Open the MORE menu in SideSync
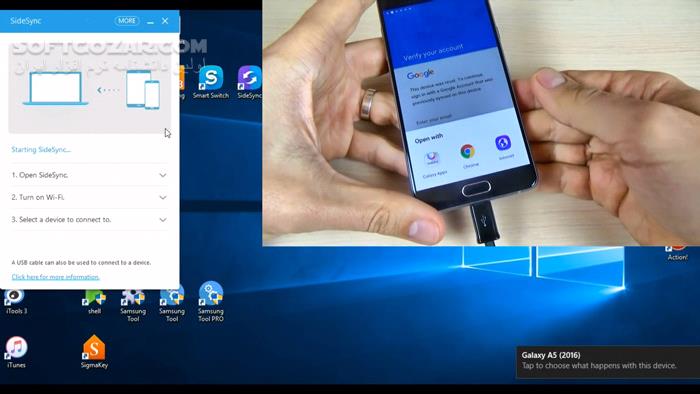 click(x=127, y=21)
